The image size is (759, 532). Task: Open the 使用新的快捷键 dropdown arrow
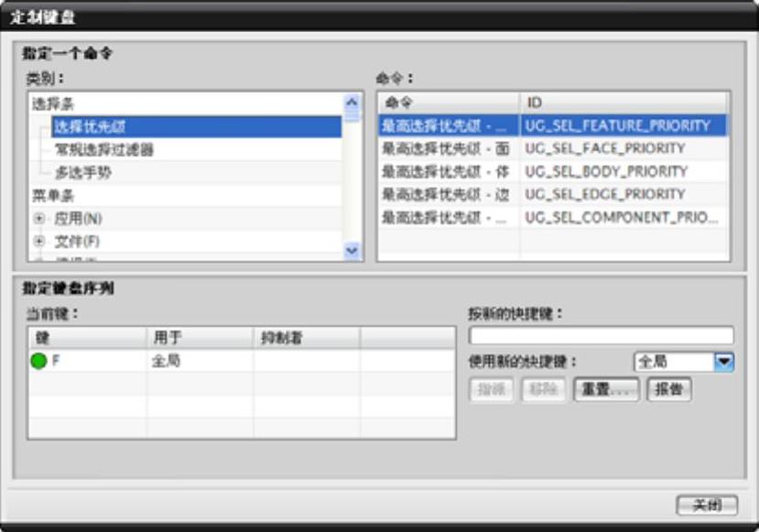tap(724, 362)
